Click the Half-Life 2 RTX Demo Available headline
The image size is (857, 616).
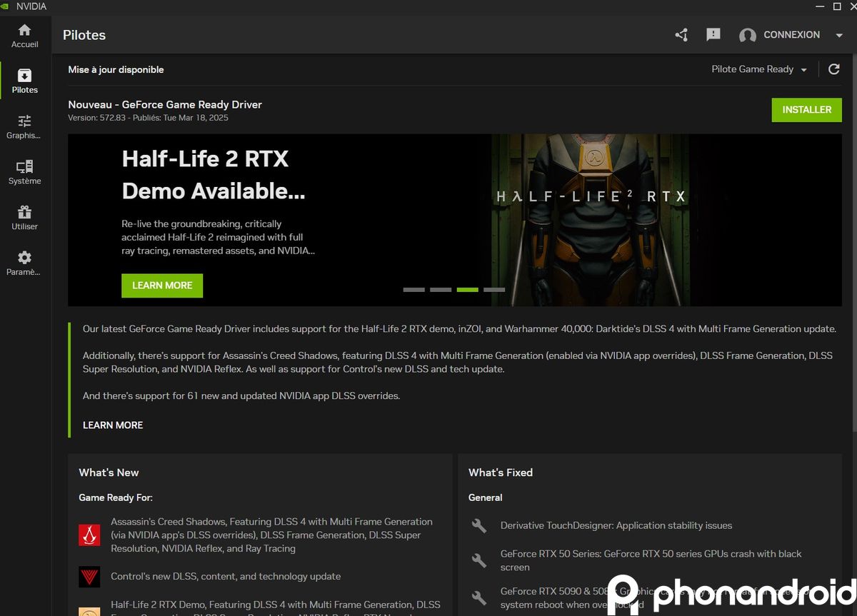pos(214,175)
